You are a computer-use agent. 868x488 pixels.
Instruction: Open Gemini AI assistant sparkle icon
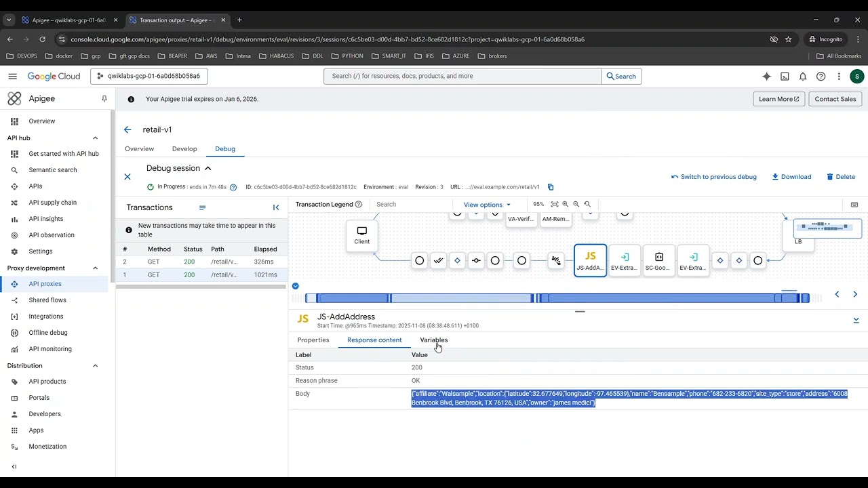coord(766,77)
